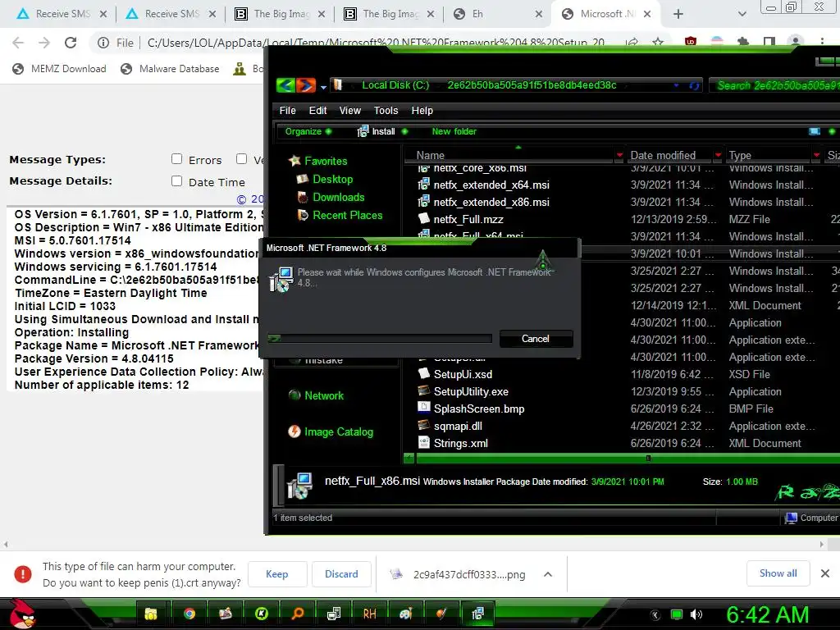
Task: Click Discard for the harmful download
Action: (x=341, y=573)
